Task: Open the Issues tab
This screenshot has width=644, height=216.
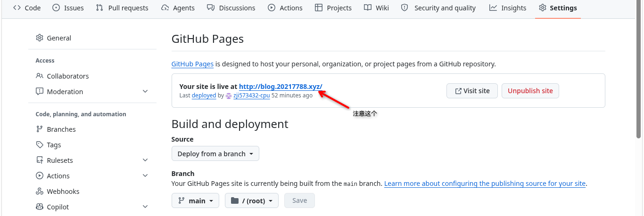Action: coord(68,8)
